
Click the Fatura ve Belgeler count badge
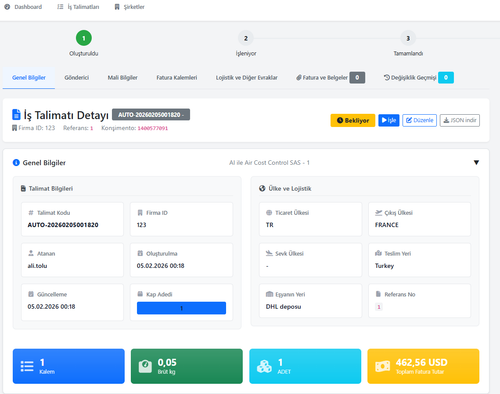point(357,78)
